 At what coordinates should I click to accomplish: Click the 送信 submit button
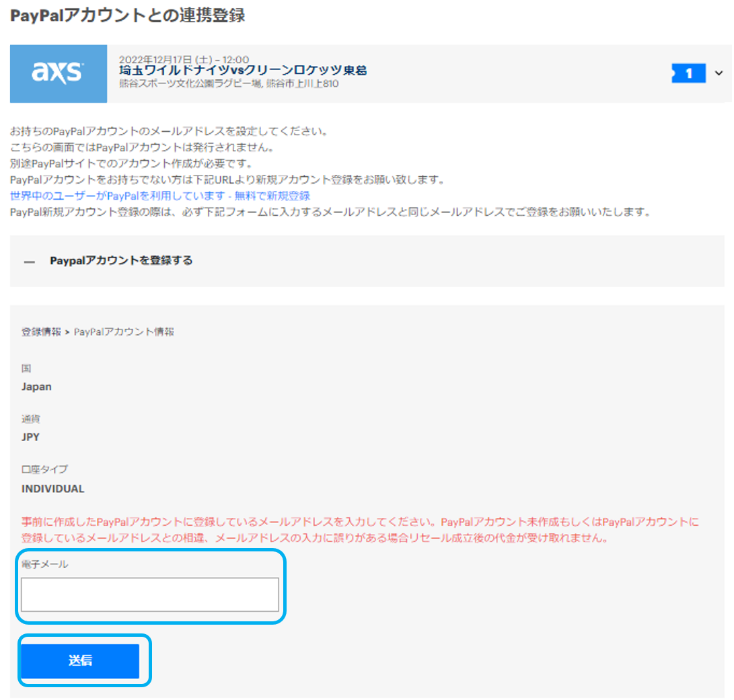coord(81,660)
